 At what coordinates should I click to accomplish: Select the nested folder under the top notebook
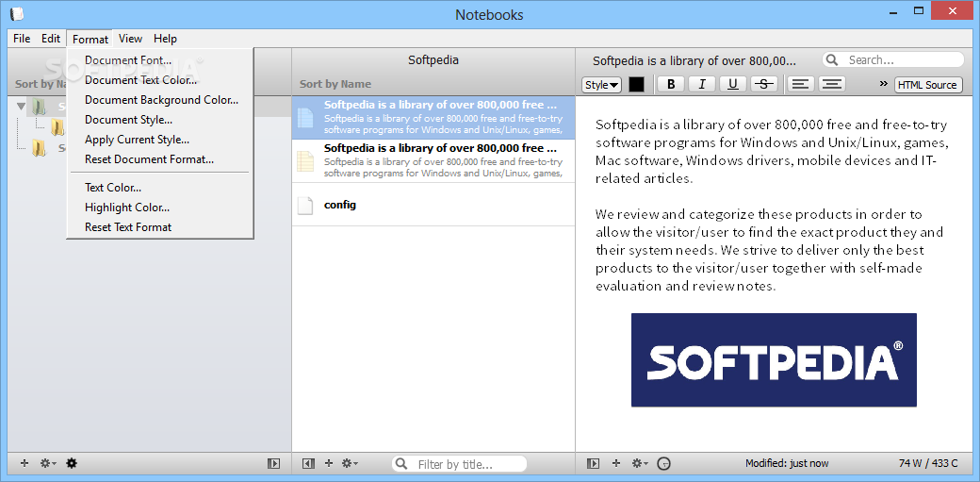coord(57,127)
